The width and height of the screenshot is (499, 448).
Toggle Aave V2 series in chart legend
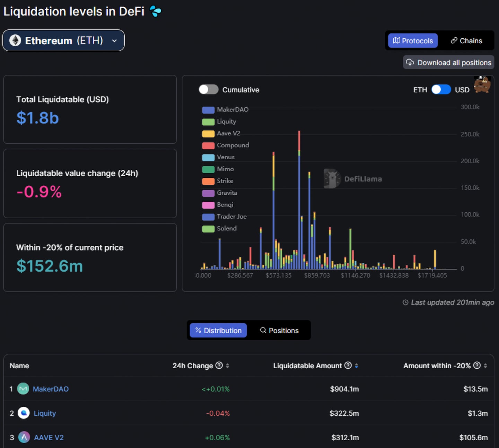point(221,133)
